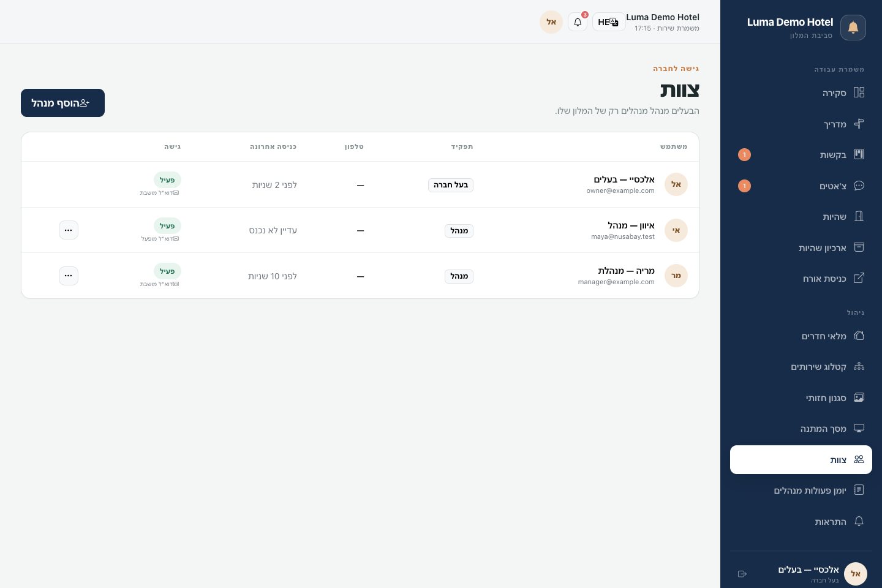
Task: Click the קטלוג שירותים catalog icon
Action: pyautogui.click(x=859, y=366)
